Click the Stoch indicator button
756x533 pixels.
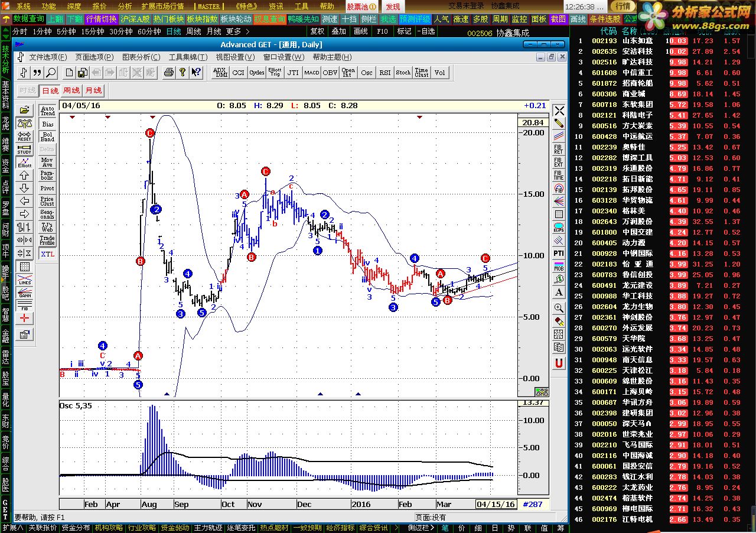pos(403,73)
